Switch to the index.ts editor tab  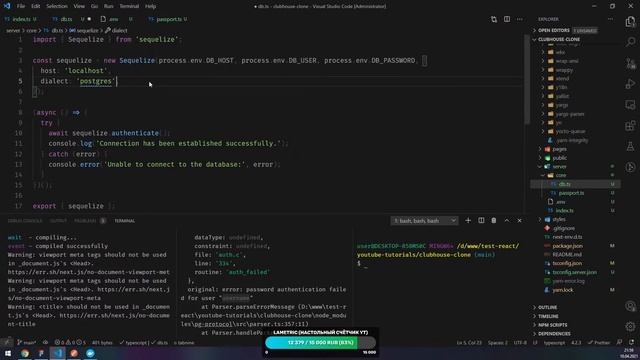coord(21,19)
